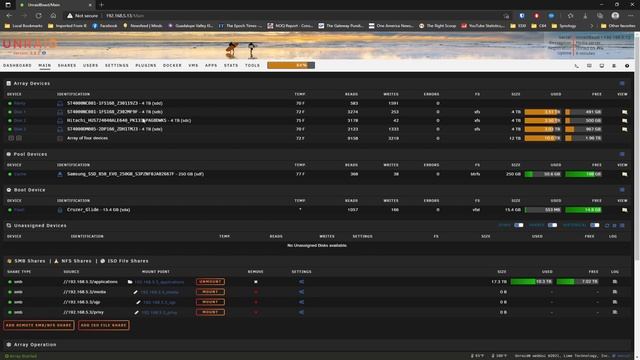This screenshot has width=640, height=360.
Task: Toggle Pool Devices view on the right
Action: coord(622,154)
